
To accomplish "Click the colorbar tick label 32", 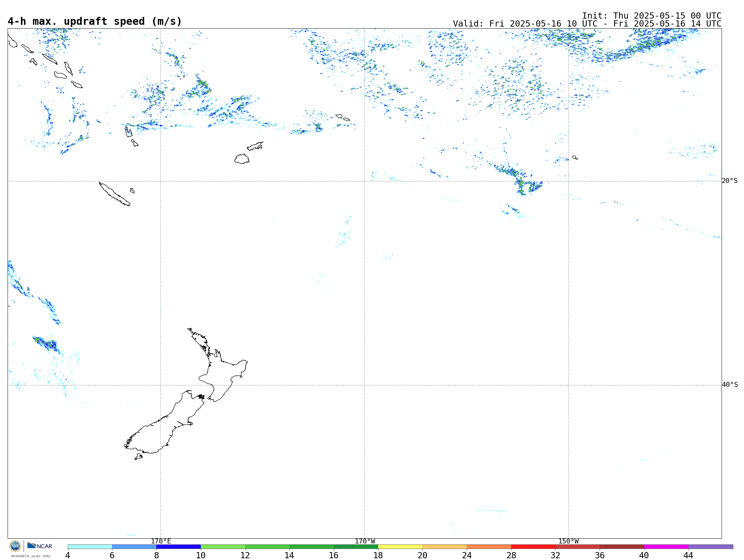I will (556, 556).
